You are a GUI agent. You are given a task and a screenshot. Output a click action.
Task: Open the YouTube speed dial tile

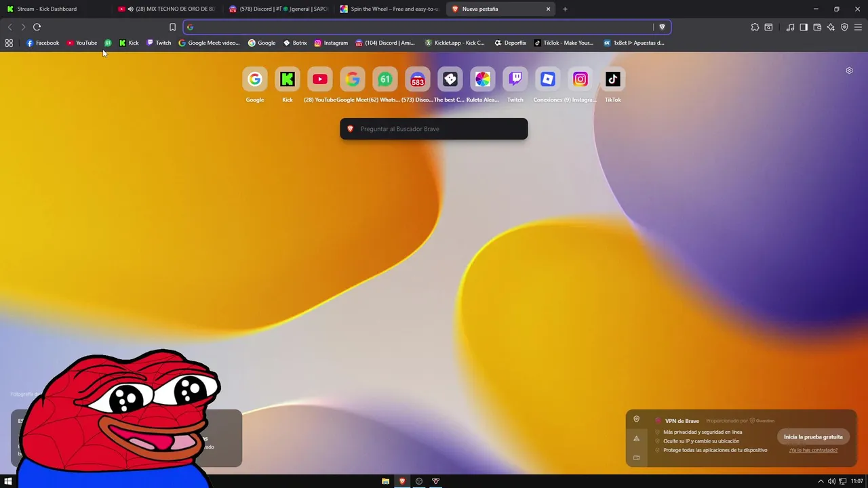tap(320, 79)
